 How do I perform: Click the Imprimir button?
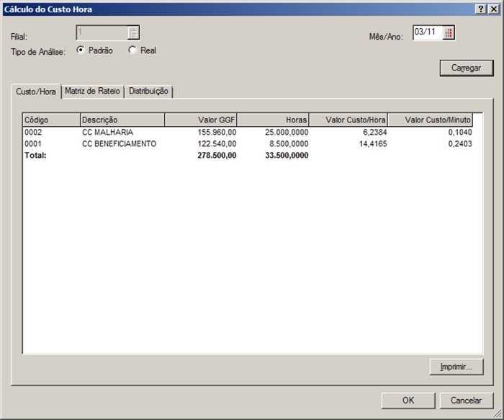tap(456, 367)
